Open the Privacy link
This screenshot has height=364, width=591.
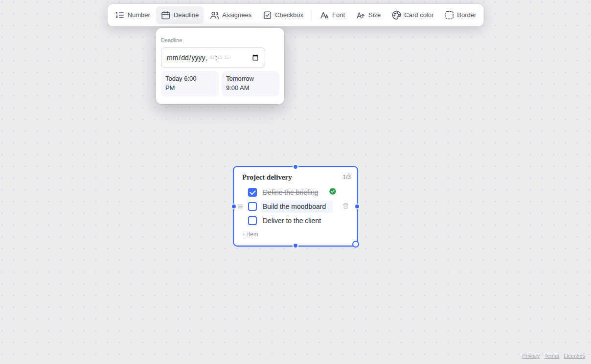point(531,356)
